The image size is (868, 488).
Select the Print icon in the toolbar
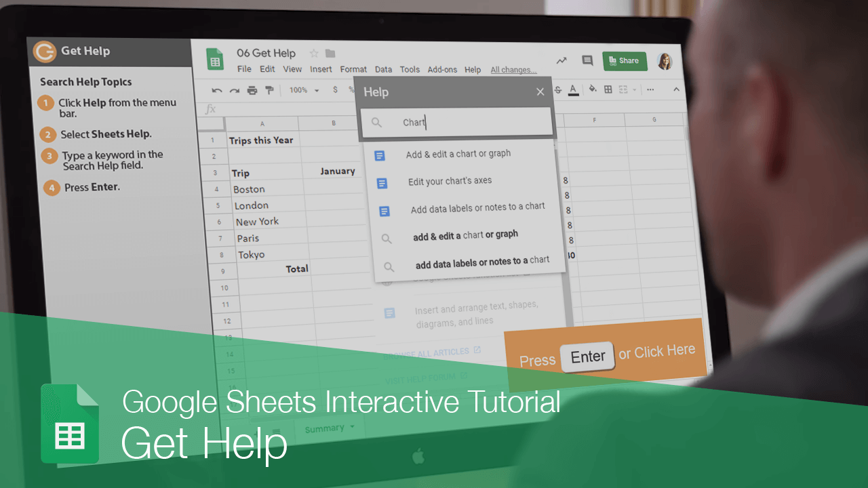click(251, 90)
